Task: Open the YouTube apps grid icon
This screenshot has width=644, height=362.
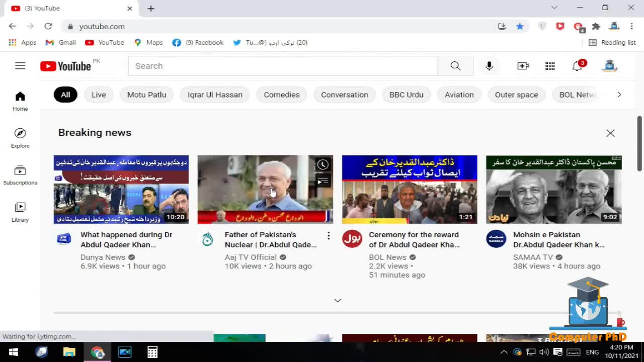Action: (550, 66)
